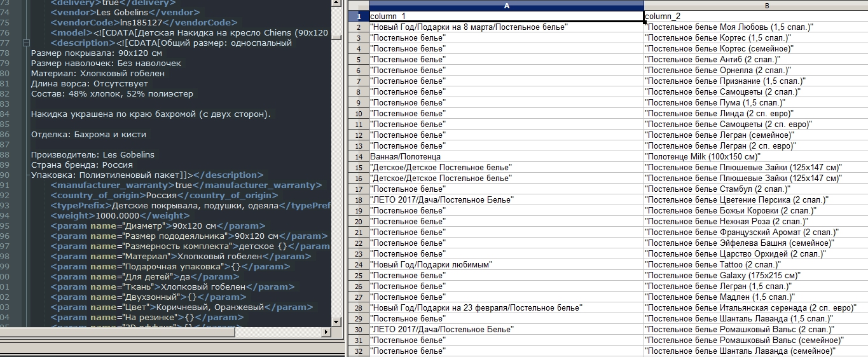Click cell "Ванная/Полотенца"
This screenshot has height=357, width=868.
coord(506,157)
